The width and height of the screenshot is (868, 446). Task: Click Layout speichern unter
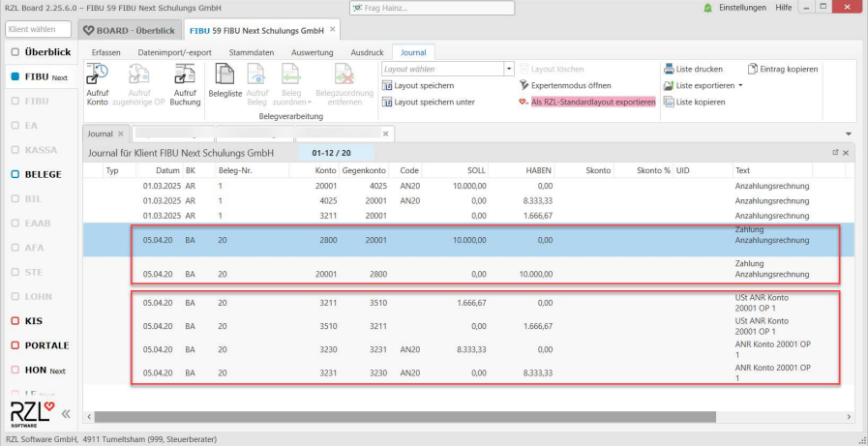point(434,102)
